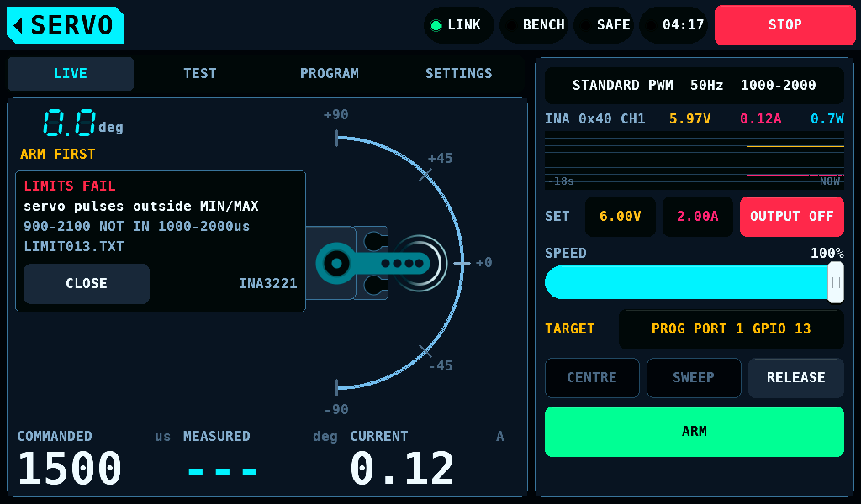Click the 0.12A current reading in sensor row
Screen dimensions: 861x504
click(x=760, y=119)
